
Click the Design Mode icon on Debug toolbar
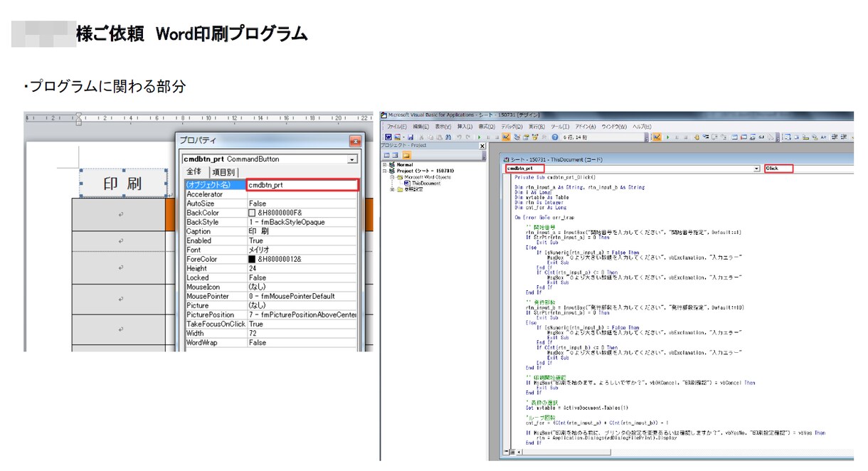point(657,137)
